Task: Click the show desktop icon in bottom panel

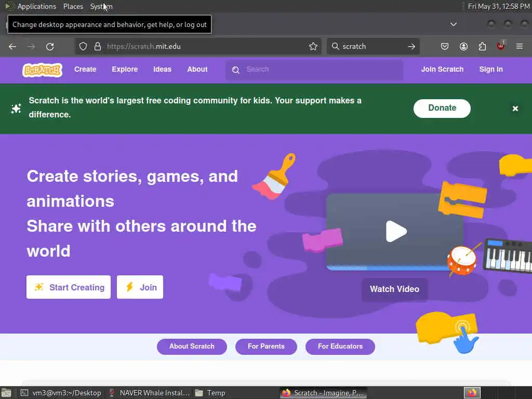Action: point(6,393)
